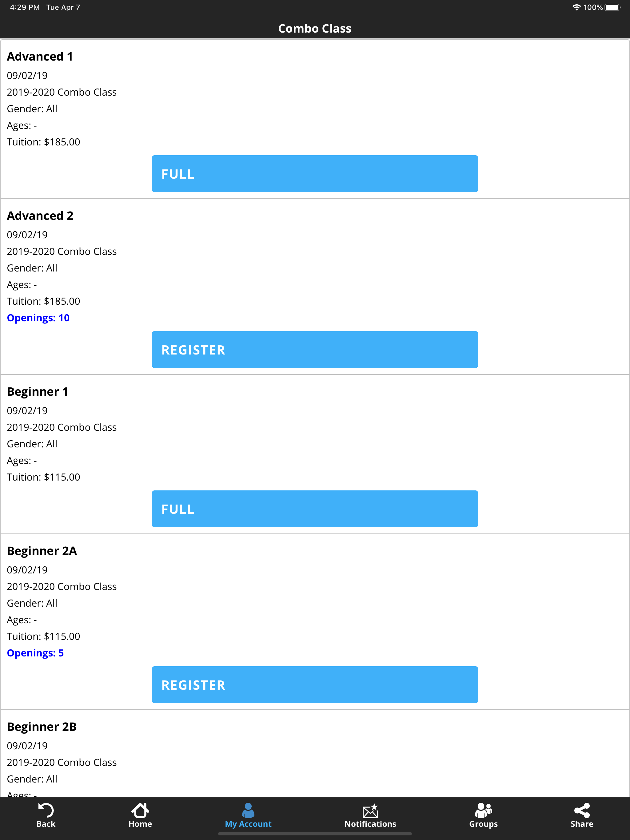The height and width of the screenshot is (840, 630).
Task: Tap the Share icon
Action: point(582,810)
